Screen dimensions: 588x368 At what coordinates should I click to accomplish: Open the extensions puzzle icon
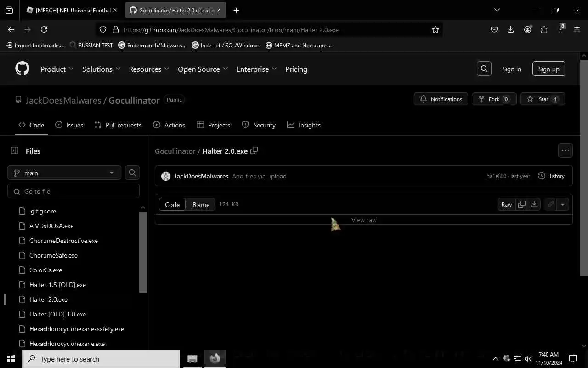544,29
